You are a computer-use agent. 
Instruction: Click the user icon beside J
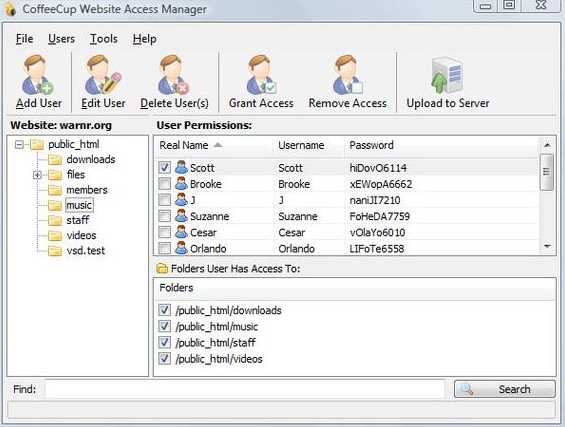pos(181,200)
